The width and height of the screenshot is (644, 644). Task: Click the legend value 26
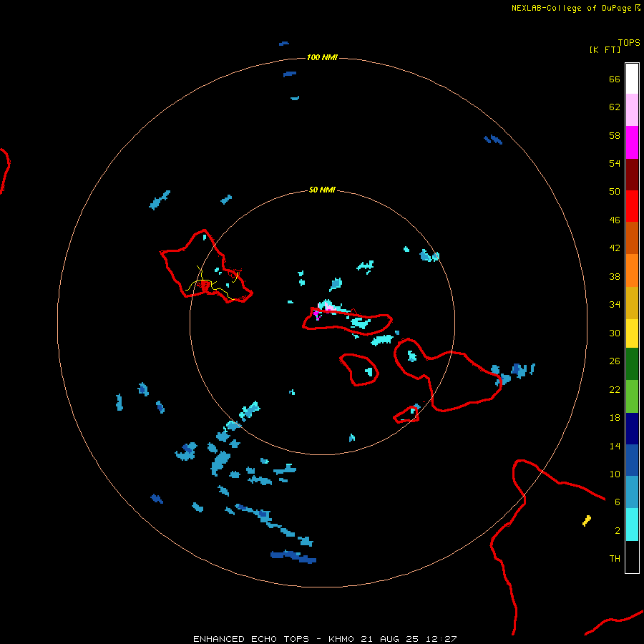[x=615, y=361]
